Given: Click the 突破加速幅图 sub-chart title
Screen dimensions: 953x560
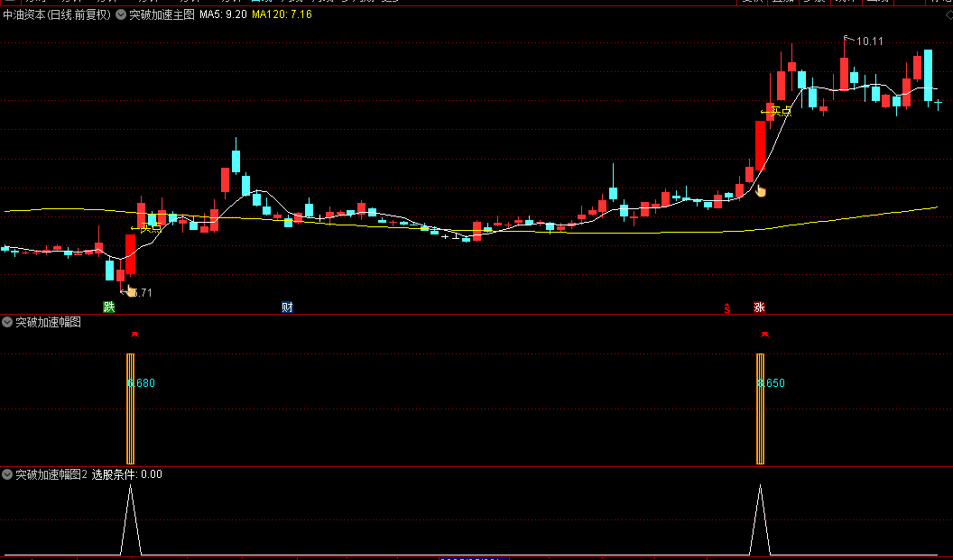Looking at the screenshot, I should [48, 322].
